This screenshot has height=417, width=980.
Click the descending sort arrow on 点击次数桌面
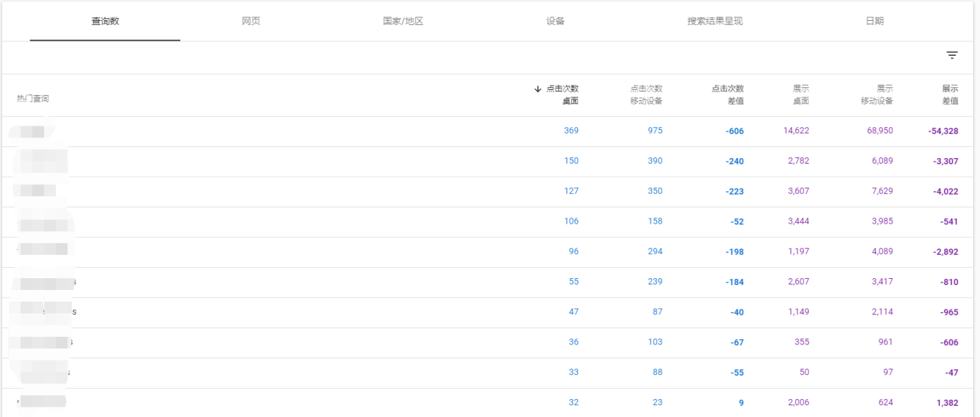538,88
